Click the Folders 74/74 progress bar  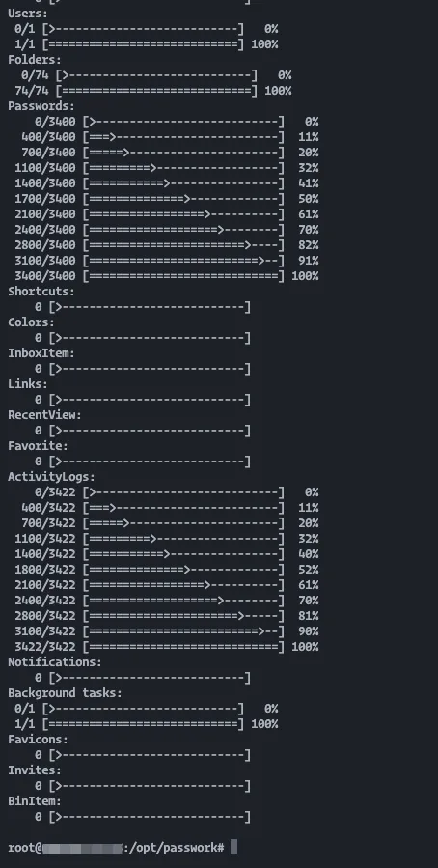[x=156, y=90]
